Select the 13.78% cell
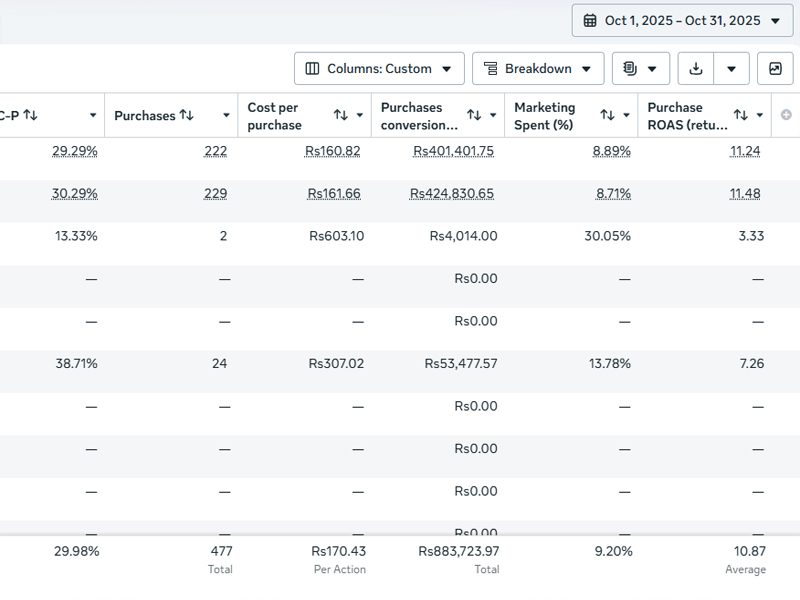 pos(610,364)
